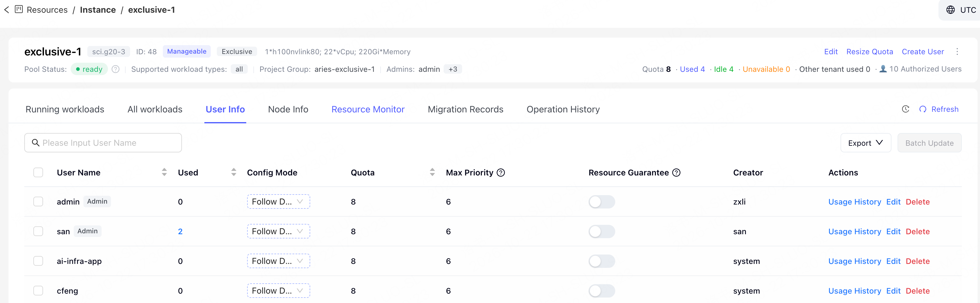Expand the +3 admins list
The image size is (980, 303).
pyautogui.click(x=453, y=69)
